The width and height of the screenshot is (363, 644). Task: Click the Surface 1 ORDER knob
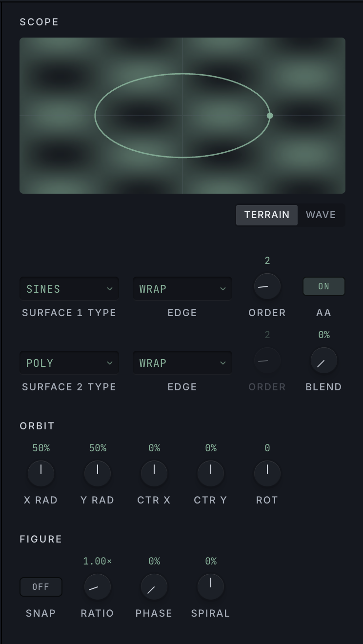coord(267,286)
